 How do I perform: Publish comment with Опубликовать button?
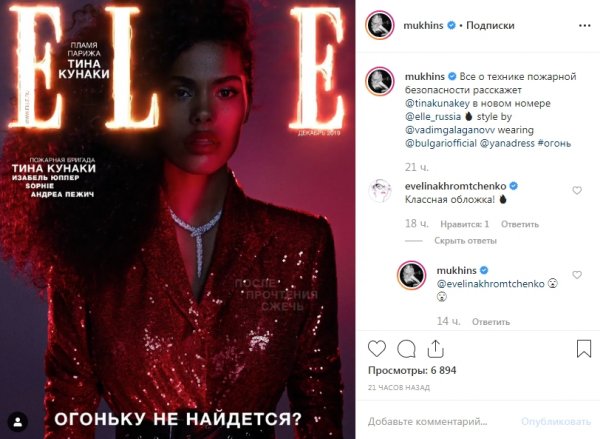556,422
